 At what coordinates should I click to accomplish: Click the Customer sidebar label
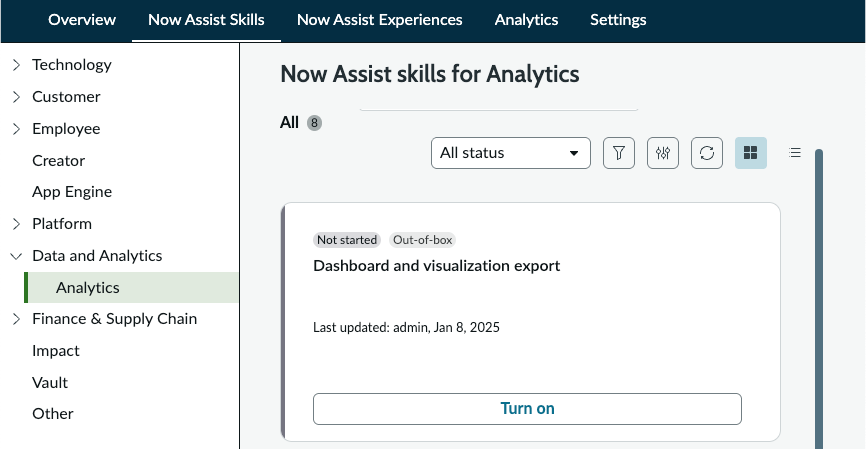(66, 97)
